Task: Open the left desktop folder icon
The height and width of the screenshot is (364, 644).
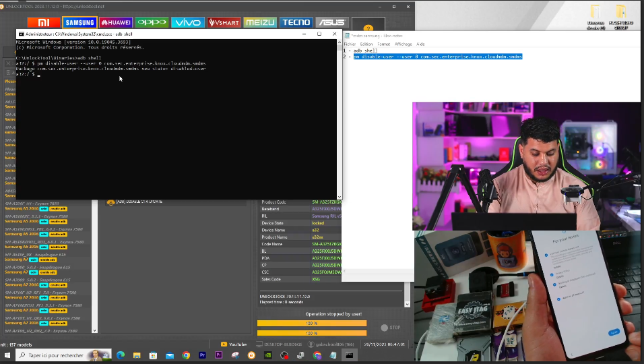Action: pos(596,18)
